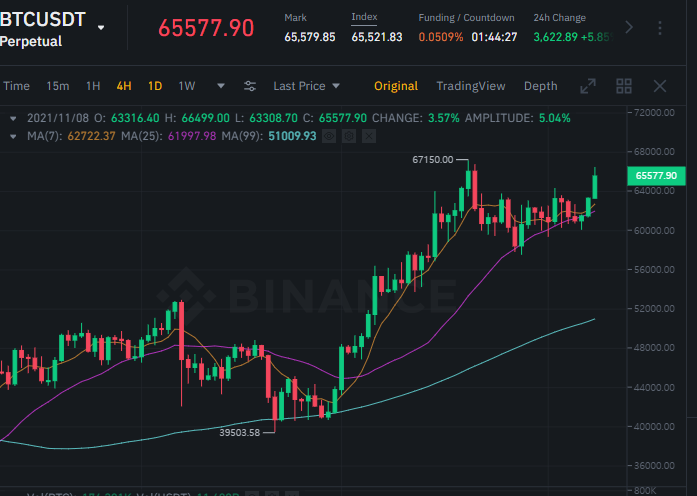
Task: Open the Last Price dropdown
Action: click(306, 86)
